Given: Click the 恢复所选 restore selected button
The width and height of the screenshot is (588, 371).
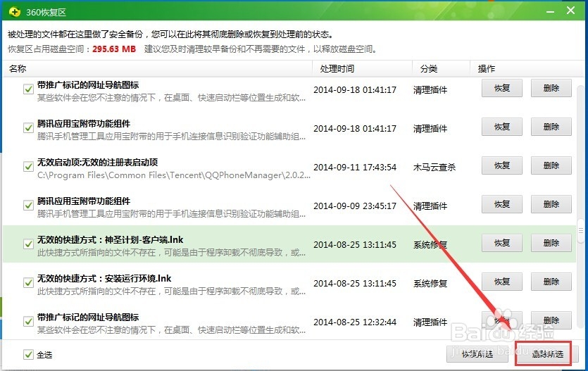Looking at the screenshot, I should tap(477, 354).
